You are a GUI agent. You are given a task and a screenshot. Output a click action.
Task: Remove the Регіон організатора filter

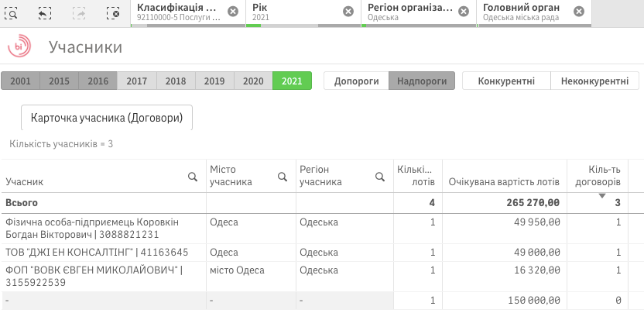coord(464,12)
